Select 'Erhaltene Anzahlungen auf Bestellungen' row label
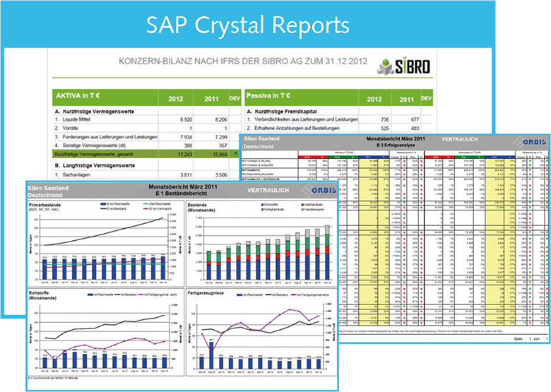Image resolution: width=551 pixels, height=392 pixels. click(x=297, y=129)
